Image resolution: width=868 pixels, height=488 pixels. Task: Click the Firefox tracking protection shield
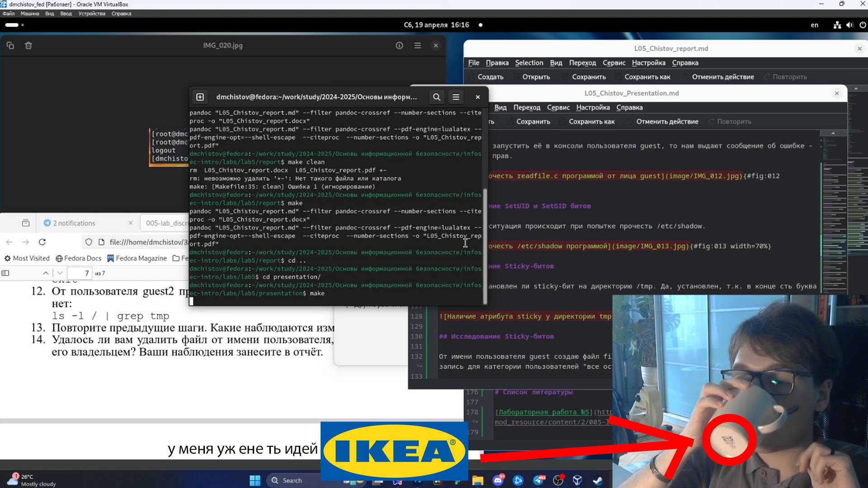[89, 242]
